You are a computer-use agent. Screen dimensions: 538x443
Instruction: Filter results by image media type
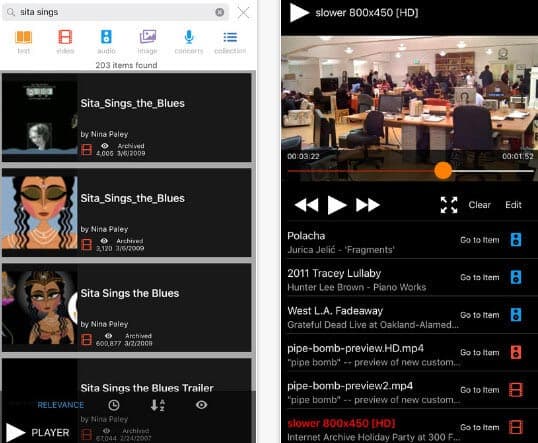click(x=148, y=42)
